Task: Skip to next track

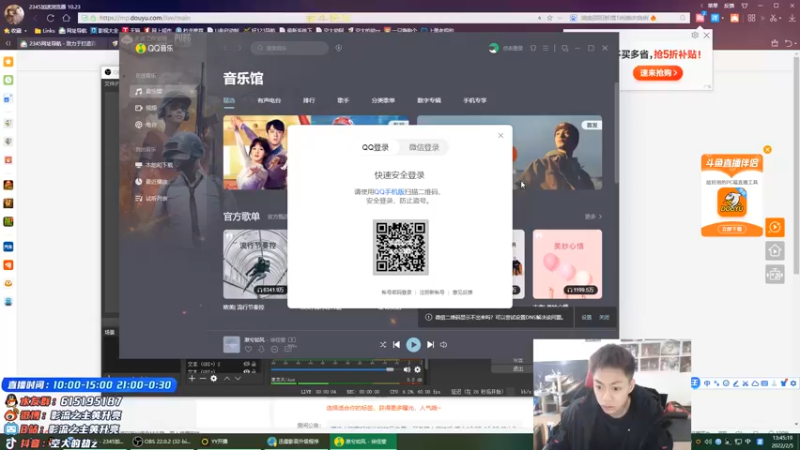Action: (x=431, y=345)
